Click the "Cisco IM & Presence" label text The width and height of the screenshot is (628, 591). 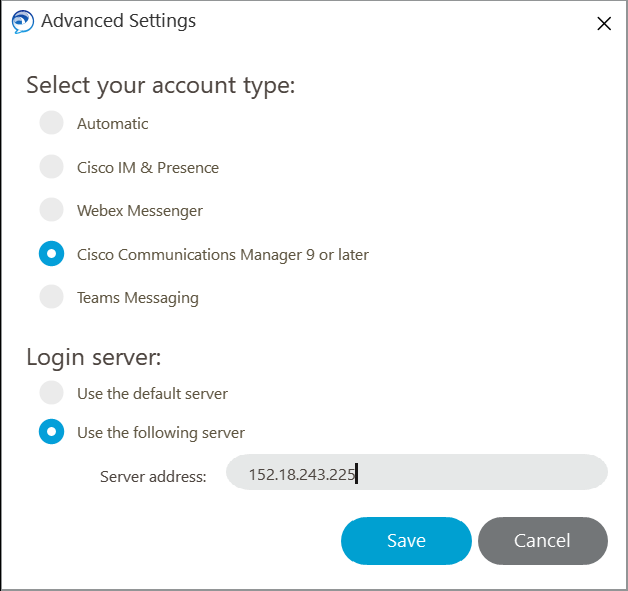148,168
